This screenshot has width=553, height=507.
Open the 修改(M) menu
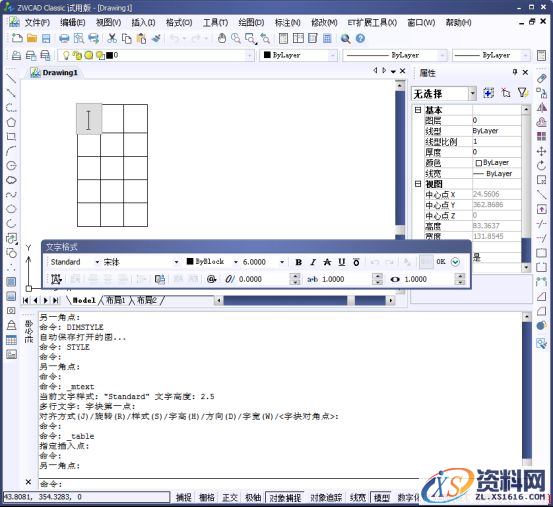[x=324, y=23]
